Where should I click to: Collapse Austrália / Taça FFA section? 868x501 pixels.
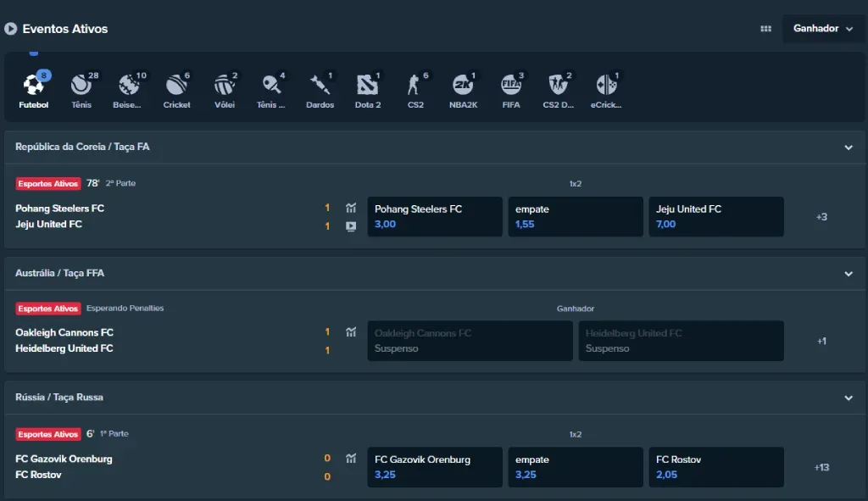(x=848, y=274)
